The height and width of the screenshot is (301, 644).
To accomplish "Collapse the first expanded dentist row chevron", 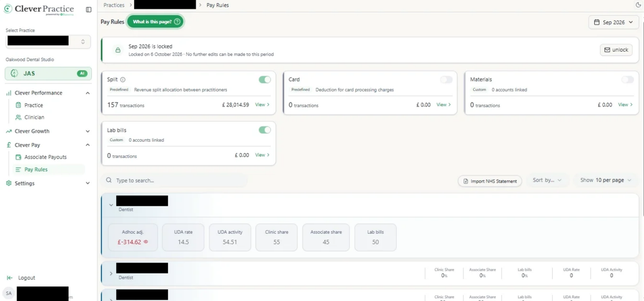I will click(x=111, y=205).
